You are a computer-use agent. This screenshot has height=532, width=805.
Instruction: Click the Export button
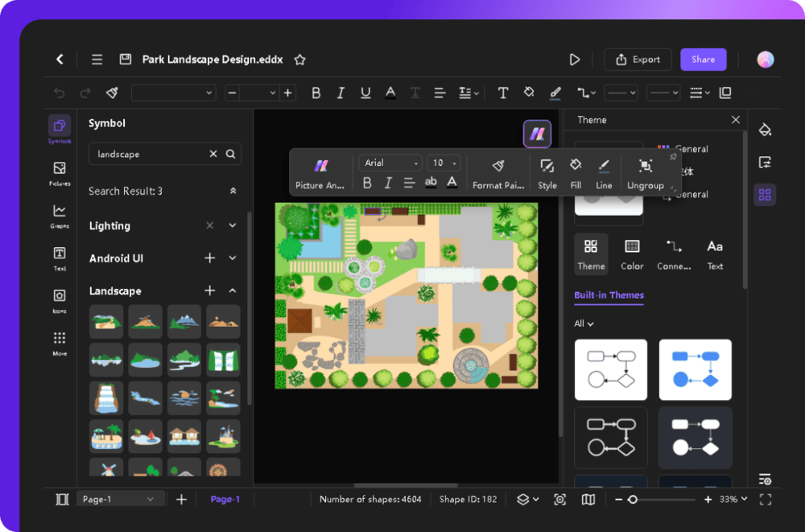(x=638, y=60)
